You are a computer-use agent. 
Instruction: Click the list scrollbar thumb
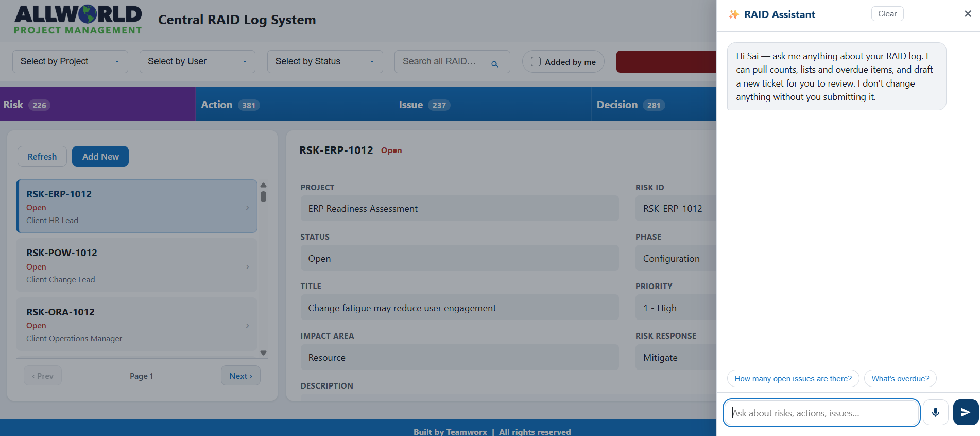click(x=263, y=196)
